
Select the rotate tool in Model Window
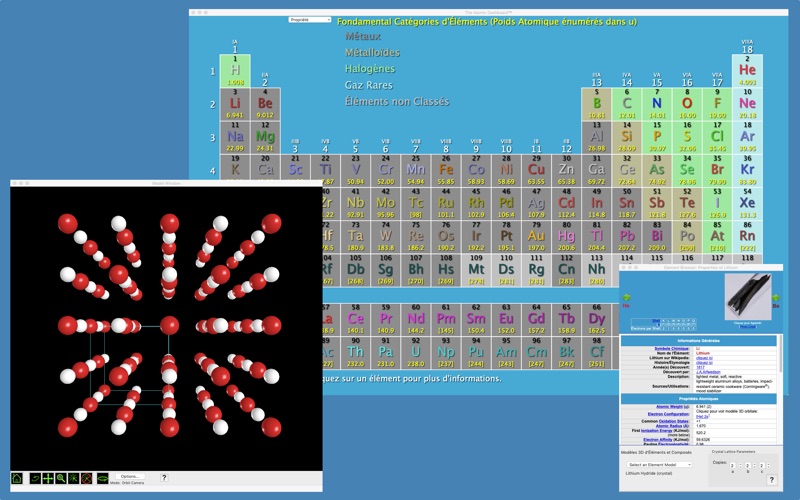pos(35,478)
